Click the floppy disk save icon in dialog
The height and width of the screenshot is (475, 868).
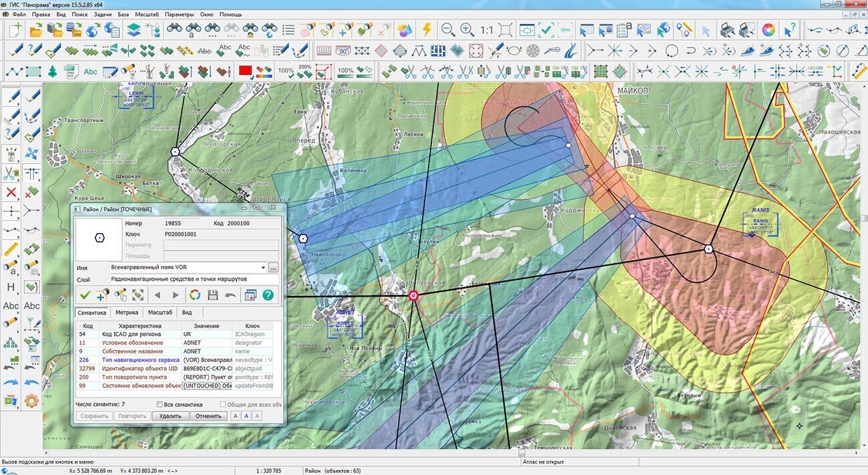[x=212, y=295]
